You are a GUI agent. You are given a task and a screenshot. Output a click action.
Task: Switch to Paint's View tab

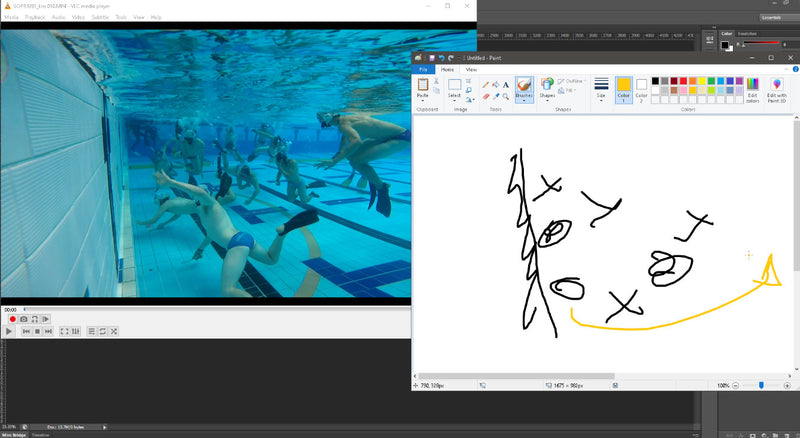(x=471, y=69)
